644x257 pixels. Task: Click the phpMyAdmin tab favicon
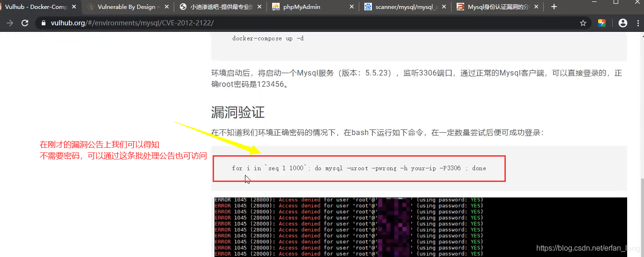(276, 7)
